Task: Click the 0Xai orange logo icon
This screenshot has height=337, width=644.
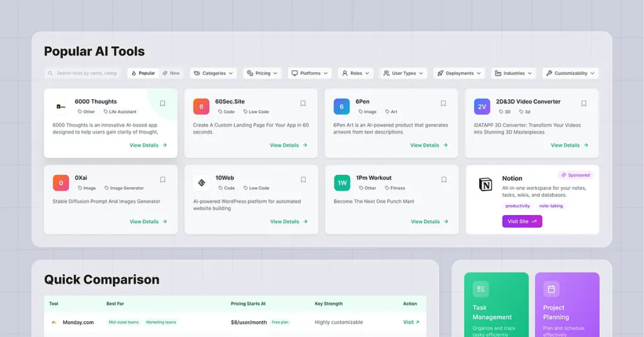Action: (61, 182)
